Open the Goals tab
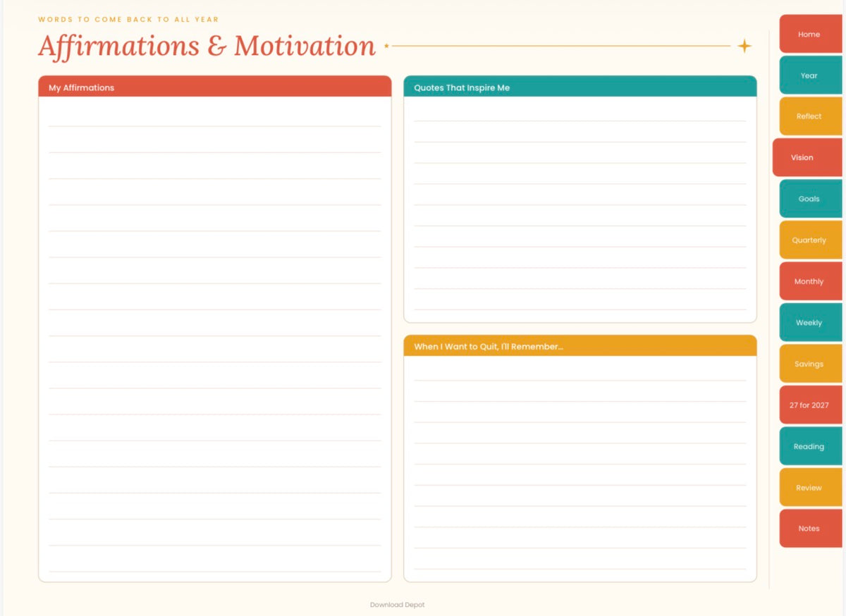The image size is (846, 616). [810, 199]
